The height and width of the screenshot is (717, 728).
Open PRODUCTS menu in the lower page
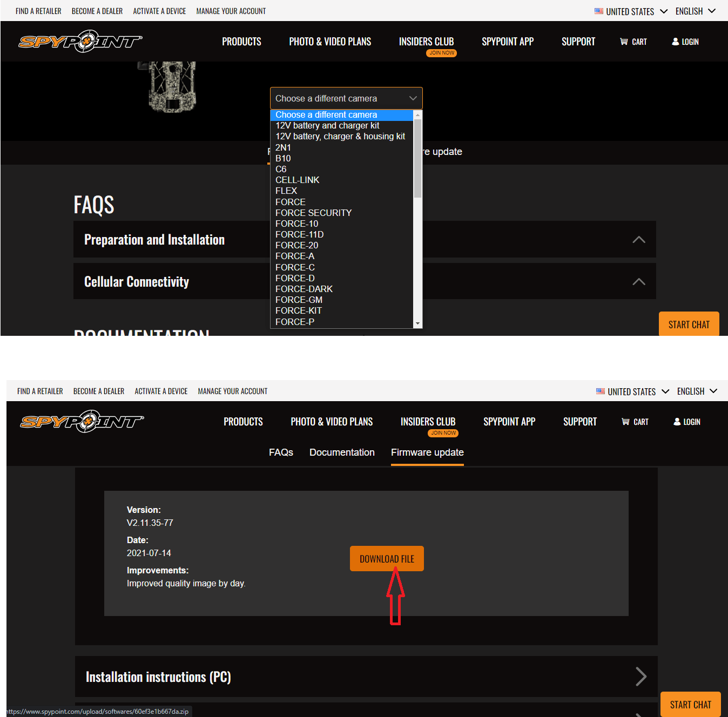(x=243, y=422)
